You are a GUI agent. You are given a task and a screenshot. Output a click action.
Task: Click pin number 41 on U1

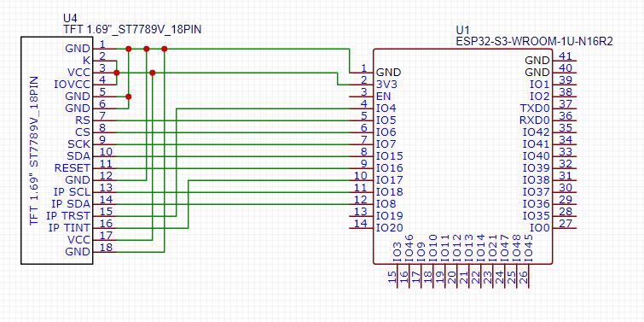point(566,56)
